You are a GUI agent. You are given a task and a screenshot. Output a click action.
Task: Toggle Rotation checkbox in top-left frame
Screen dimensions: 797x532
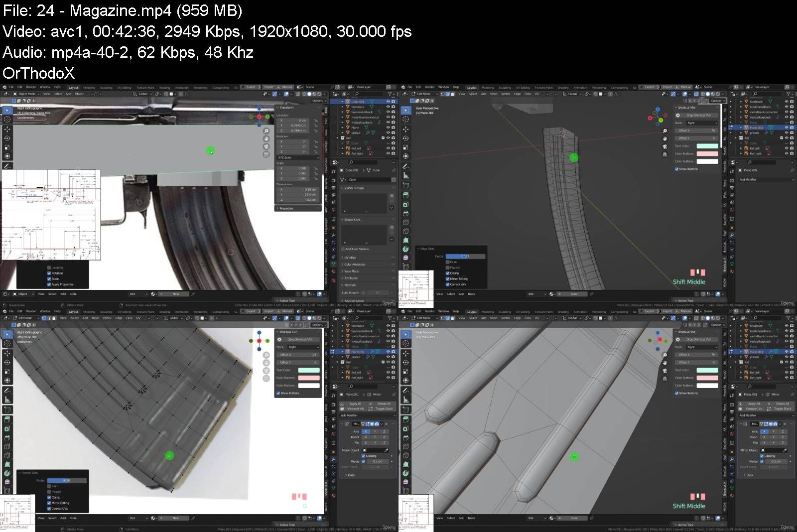click(x=49, y=273)
